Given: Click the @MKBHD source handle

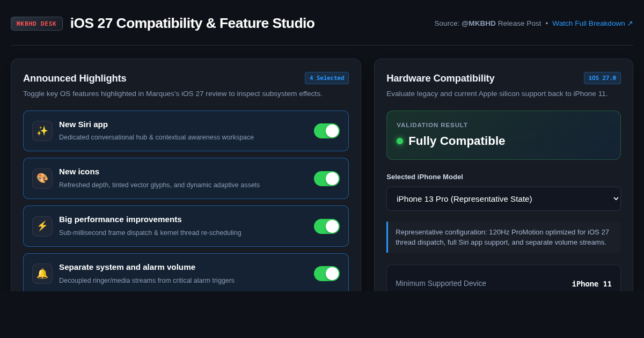Looking at the screenshot, I should point(479,24).
